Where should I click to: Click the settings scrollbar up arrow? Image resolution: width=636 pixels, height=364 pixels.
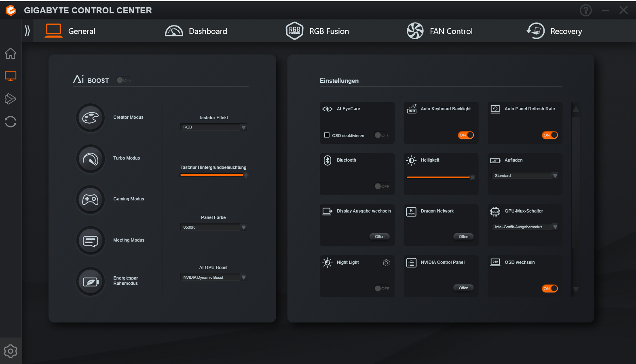[x=576, y=109]
